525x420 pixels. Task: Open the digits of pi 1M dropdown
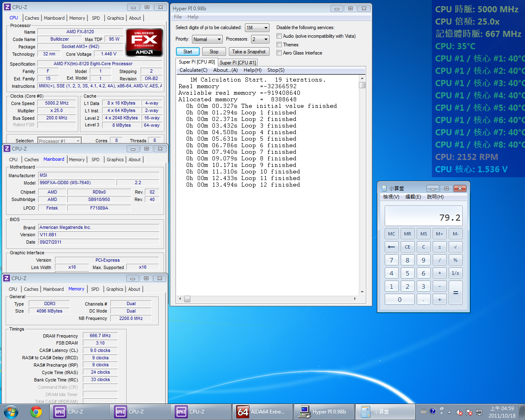[x=257, y=28]
